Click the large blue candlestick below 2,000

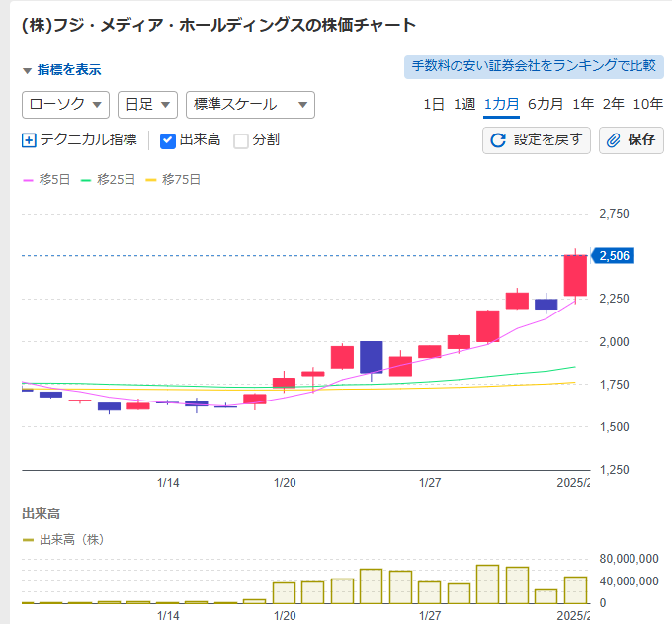click(x=372, y=357)
